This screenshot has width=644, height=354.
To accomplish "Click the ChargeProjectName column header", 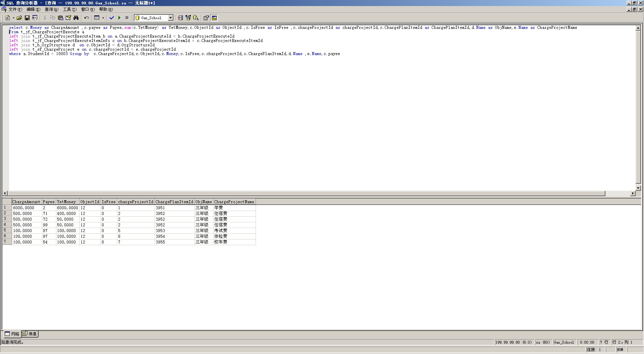I will pyautogui.click(x=234, y=202).
